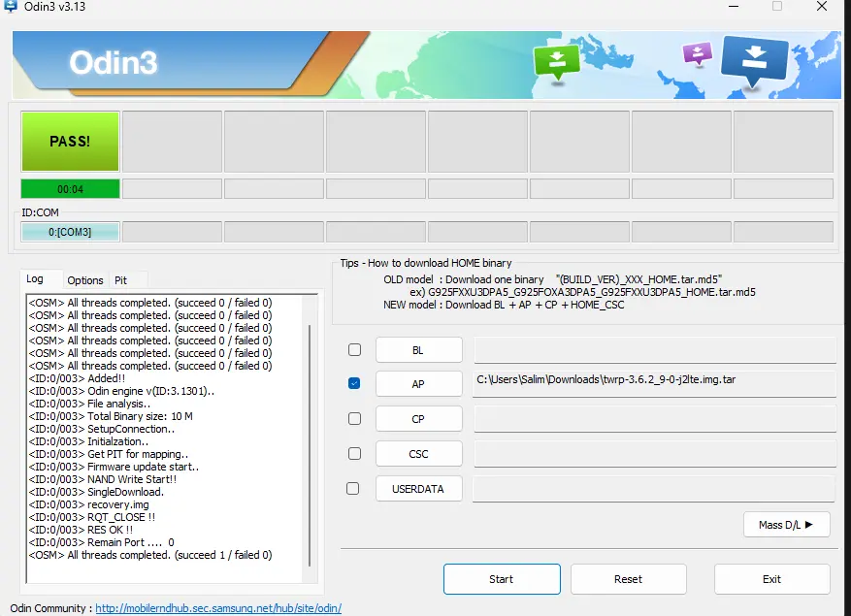The image size is (851, 616).
Task: Start the flashing process
Action: 502,579
